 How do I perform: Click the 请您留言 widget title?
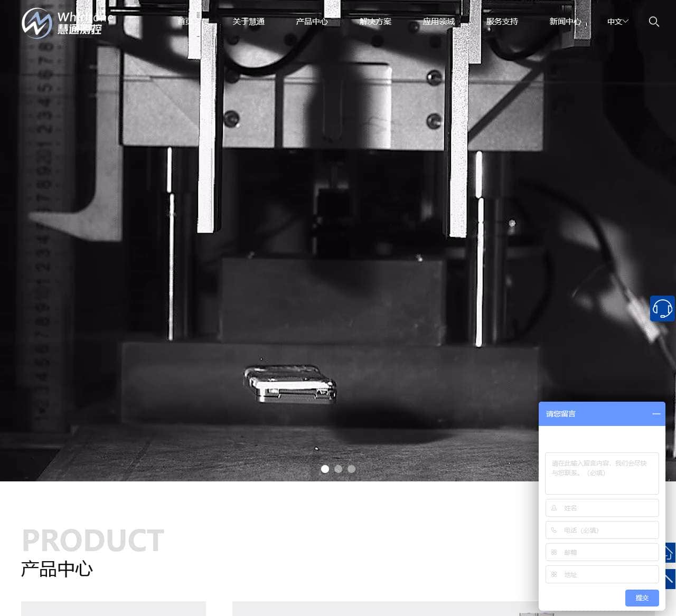[561, 414]
